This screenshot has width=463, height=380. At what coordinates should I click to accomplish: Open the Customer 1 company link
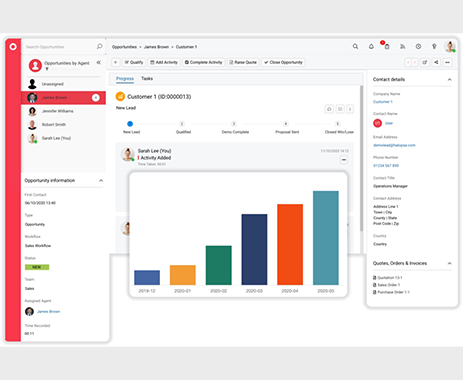tap(383, 102)
